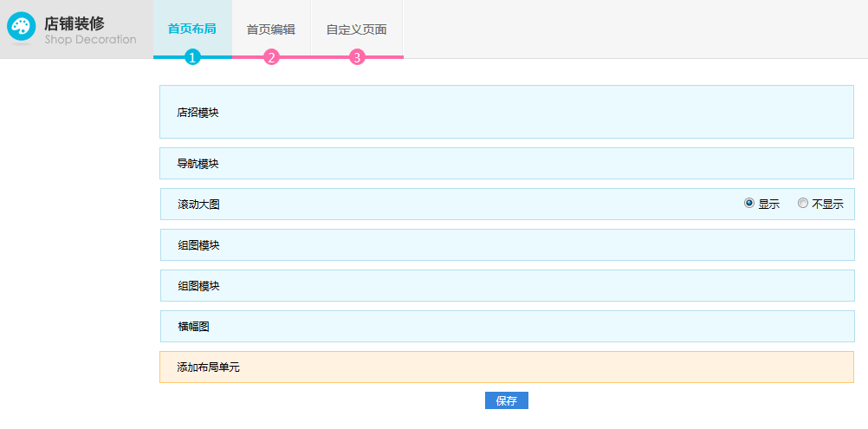The width and height of the screenshot is (868, 429).
Task: Go to the 自定义页面 tab
Action: pos(357,29)
